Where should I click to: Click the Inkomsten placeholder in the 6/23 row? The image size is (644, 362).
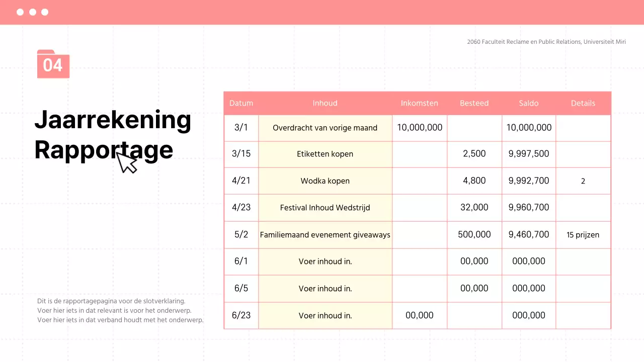click(419, 315)
